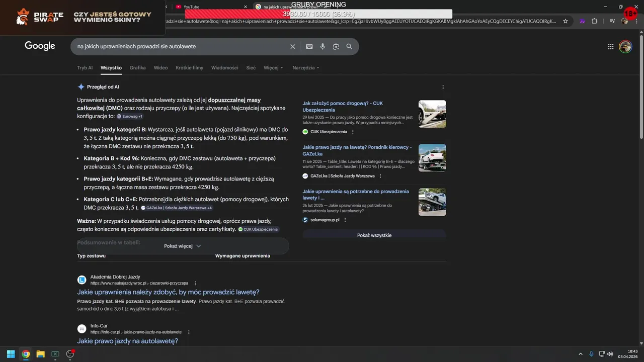The height and width of the screenshot is (362, 644).
Task: Open the Google account avatar menu
Action: point(625,46)
